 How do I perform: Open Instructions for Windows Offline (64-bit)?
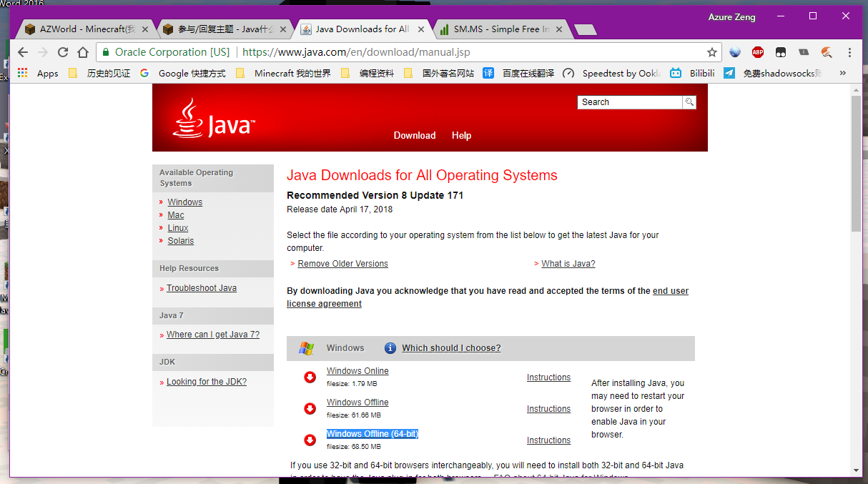pyautogui.click(x=548, y=440)
